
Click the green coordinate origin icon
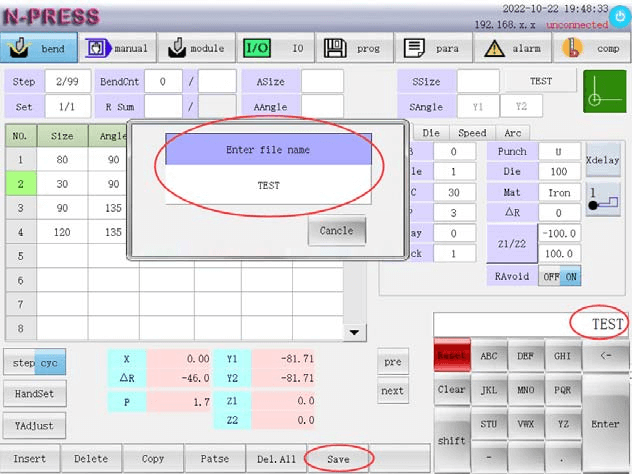click(x=604, y=91)
